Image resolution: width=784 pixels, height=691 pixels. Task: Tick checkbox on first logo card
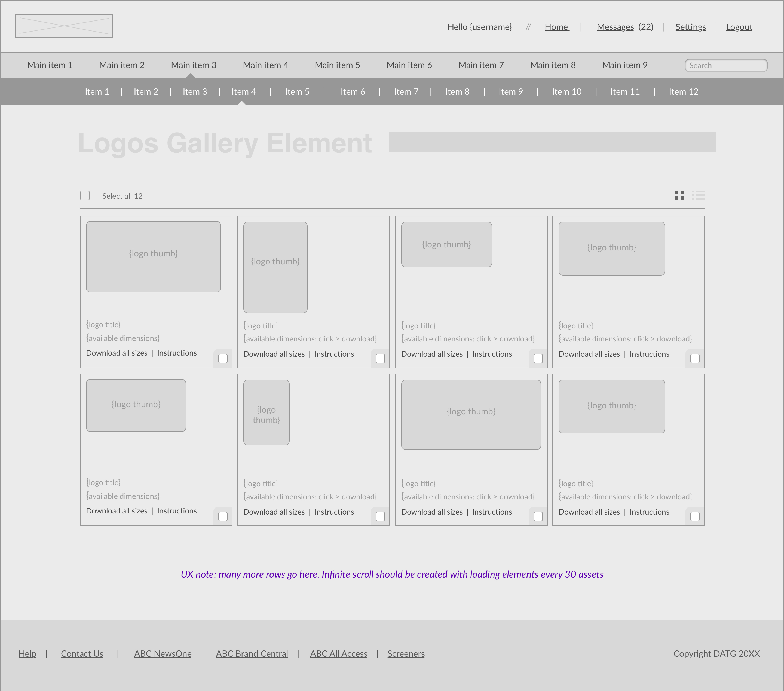[223, 358]
